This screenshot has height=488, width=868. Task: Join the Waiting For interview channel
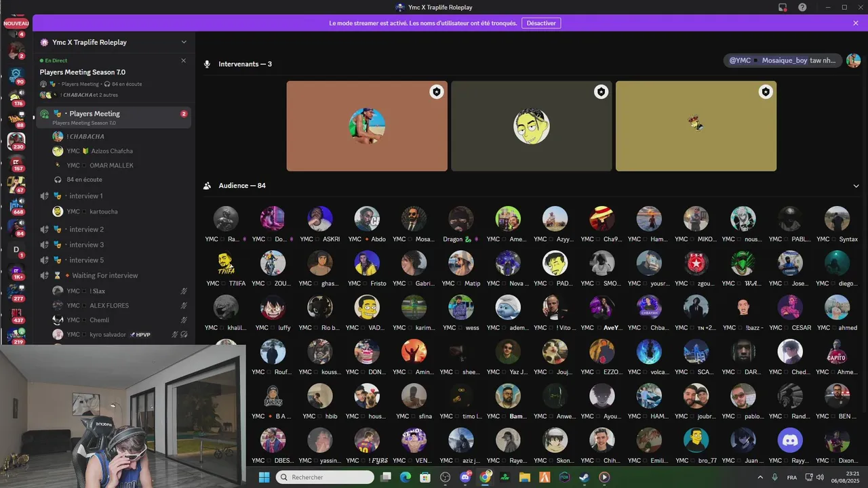tap(113, 275)
